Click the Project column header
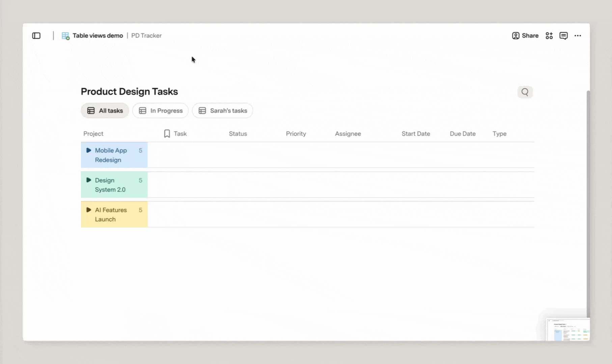The image size is (612, 364). pyautogui.click(x=93, y=134)
